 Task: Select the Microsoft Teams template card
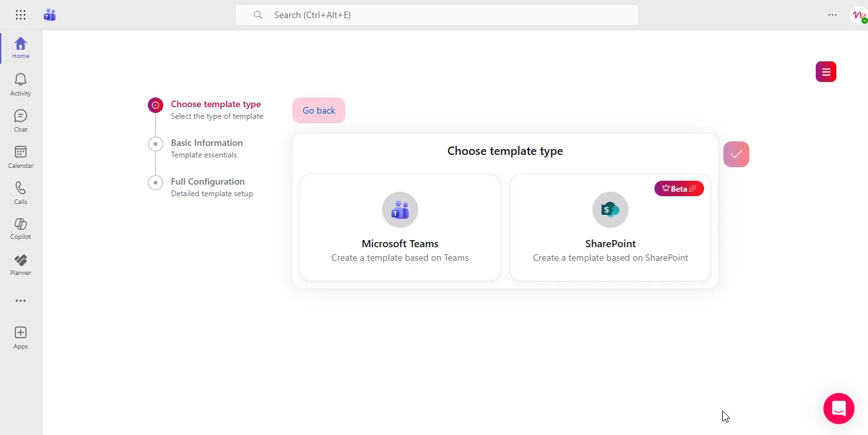point(400,228)
